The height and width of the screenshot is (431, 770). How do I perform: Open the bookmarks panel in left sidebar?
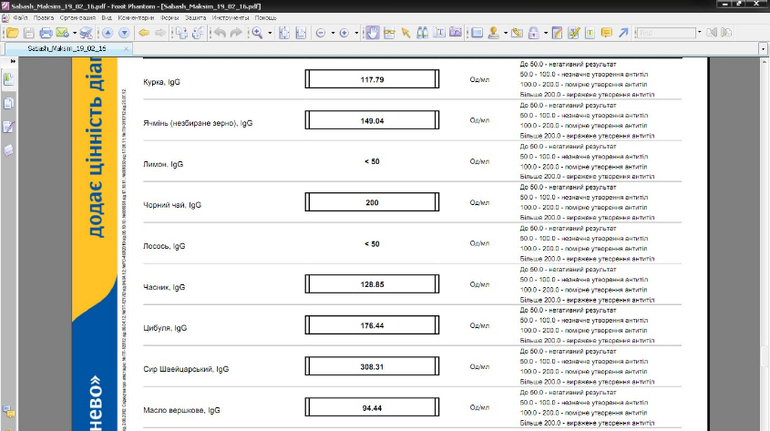pyautogui.click(x=9, y=79)
